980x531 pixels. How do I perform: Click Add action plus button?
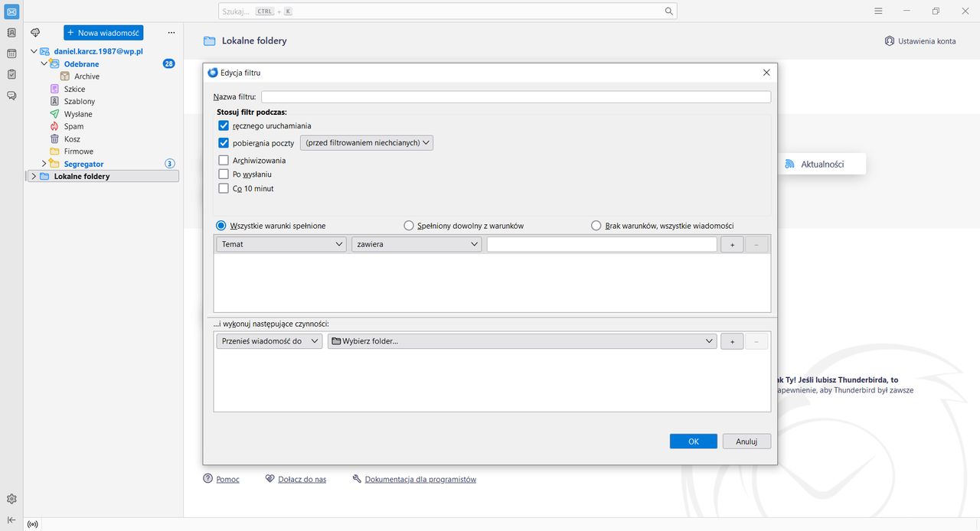732,341
